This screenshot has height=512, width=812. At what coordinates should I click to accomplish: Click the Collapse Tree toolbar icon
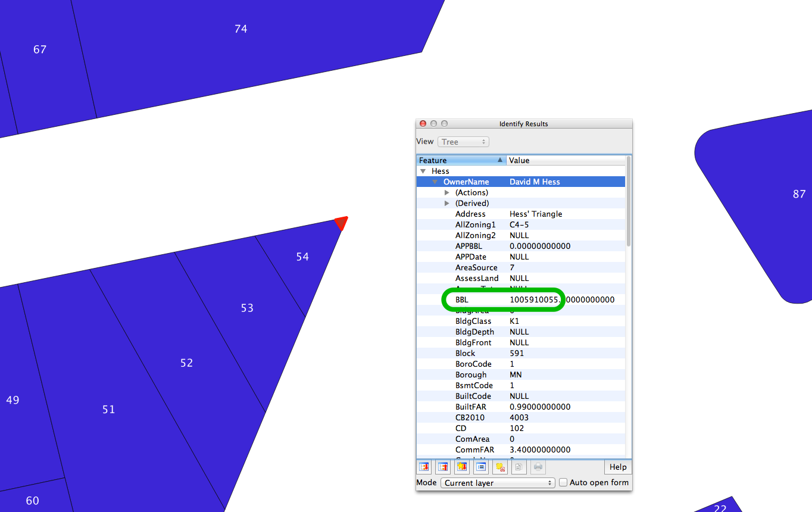click(444, 467)
